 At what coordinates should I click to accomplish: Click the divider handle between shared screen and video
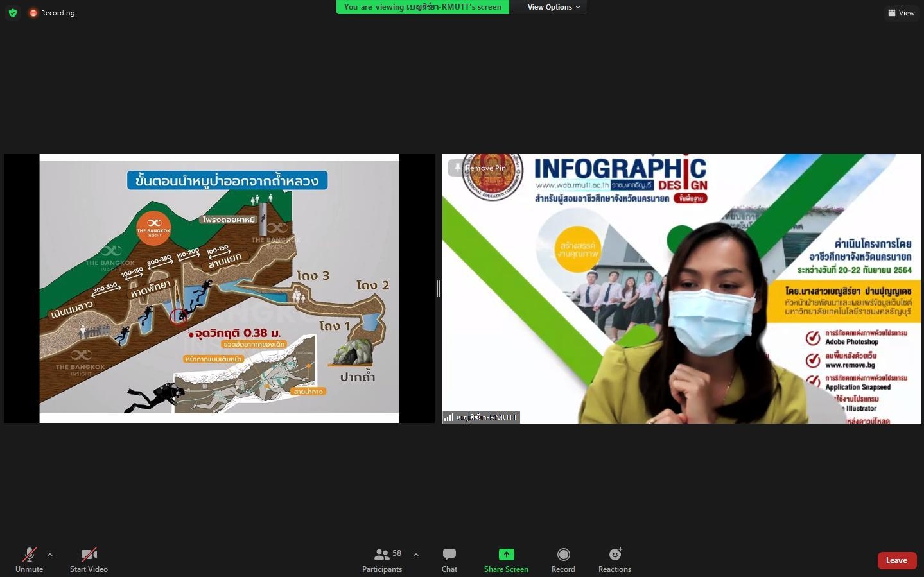click(439, 289)
